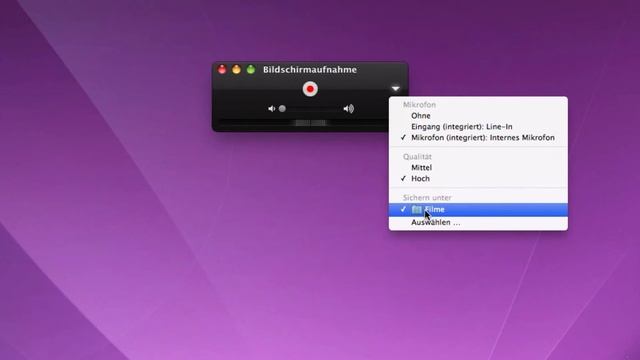This screenshot has height=360, width=640.
Task: Start screen recording with the red record button
Action: click(x=310, y=89)
